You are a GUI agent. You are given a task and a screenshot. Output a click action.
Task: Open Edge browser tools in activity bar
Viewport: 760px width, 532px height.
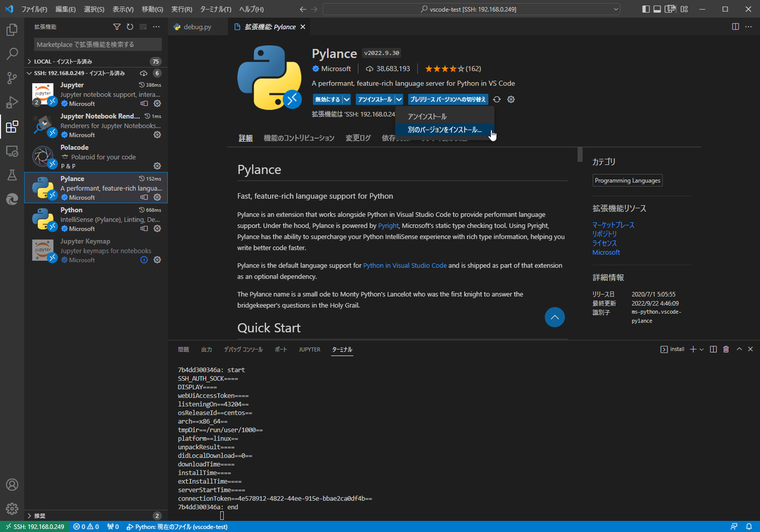12,199
